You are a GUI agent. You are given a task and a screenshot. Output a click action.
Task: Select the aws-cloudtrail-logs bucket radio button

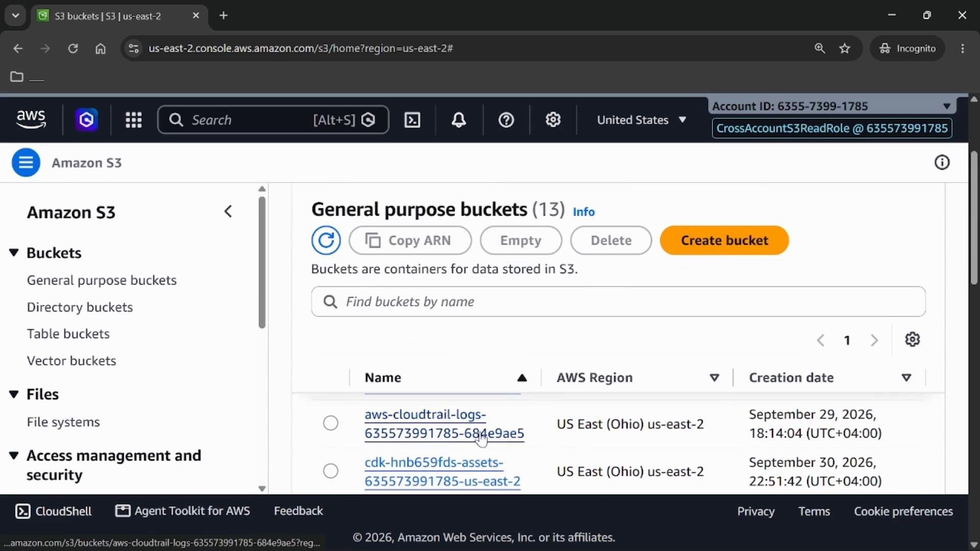pos(331,423)
